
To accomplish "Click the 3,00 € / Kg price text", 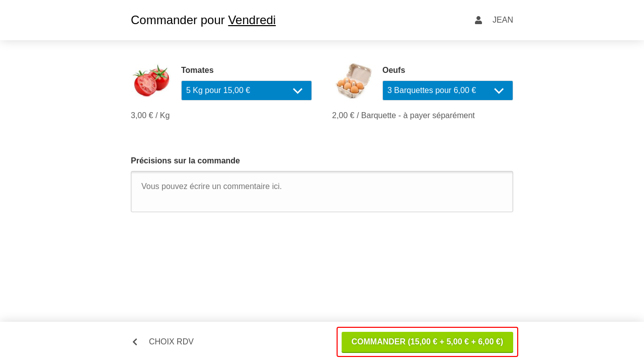I will (150, 116).
